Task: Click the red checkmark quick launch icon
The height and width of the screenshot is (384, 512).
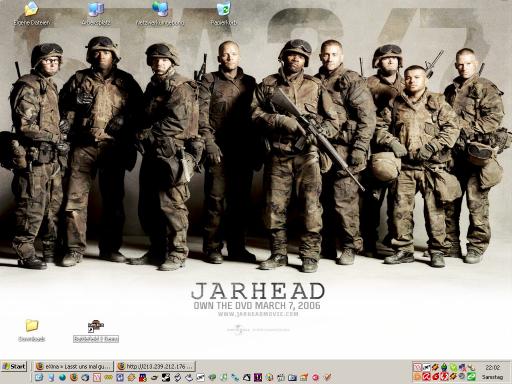Action: (x=328, y=377)
